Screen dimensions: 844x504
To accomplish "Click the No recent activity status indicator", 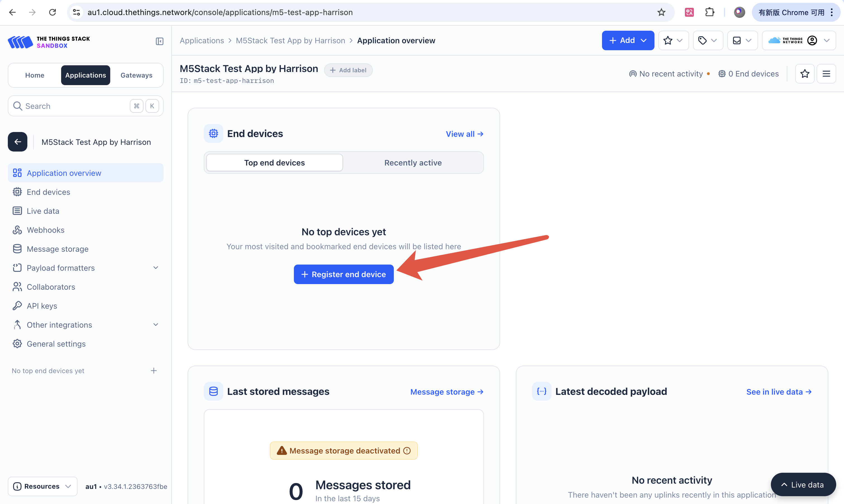I will 670,74.
